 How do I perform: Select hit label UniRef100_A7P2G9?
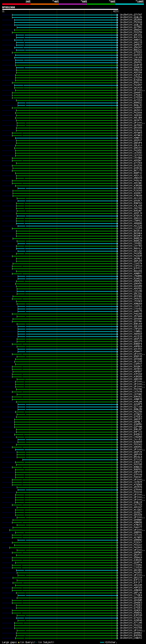click(131, 374)
